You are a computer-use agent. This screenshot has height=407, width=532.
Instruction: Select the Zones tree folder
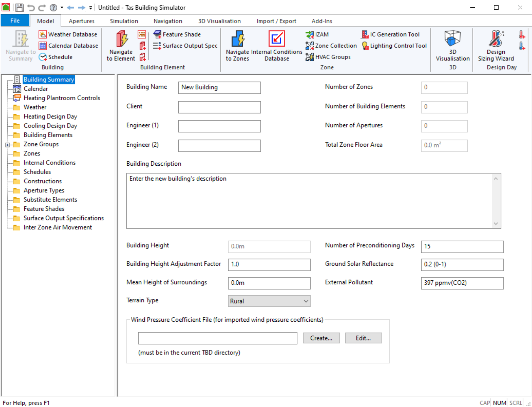coord(32,153)
